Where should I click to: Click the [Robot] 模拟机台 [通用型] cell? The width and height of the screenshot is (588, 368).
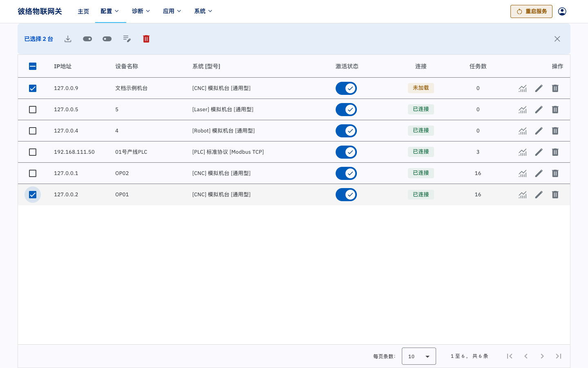click(223, 131)
